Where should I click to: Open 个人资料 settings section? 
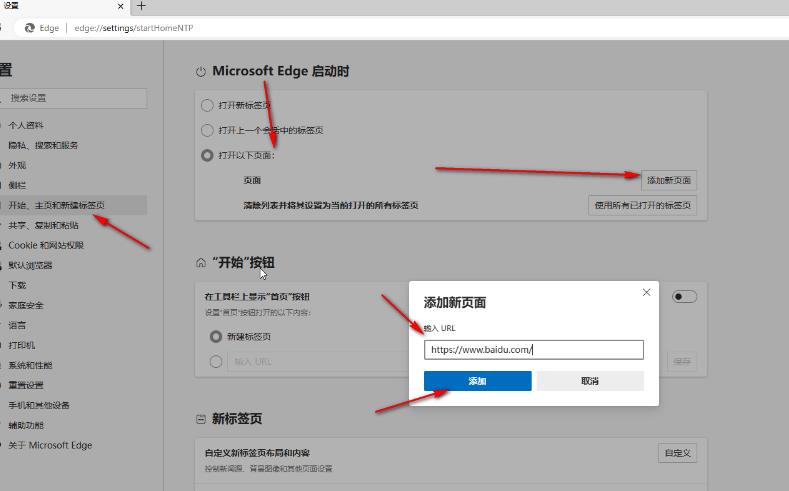coord(26,125)
